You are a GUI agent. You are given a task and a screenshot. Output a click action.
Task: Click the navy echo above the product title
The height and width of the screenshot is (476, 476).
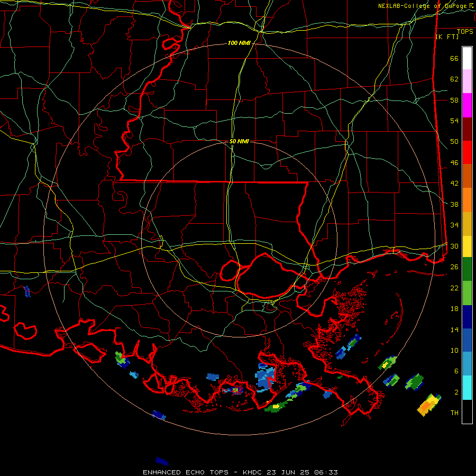[162, 461]
